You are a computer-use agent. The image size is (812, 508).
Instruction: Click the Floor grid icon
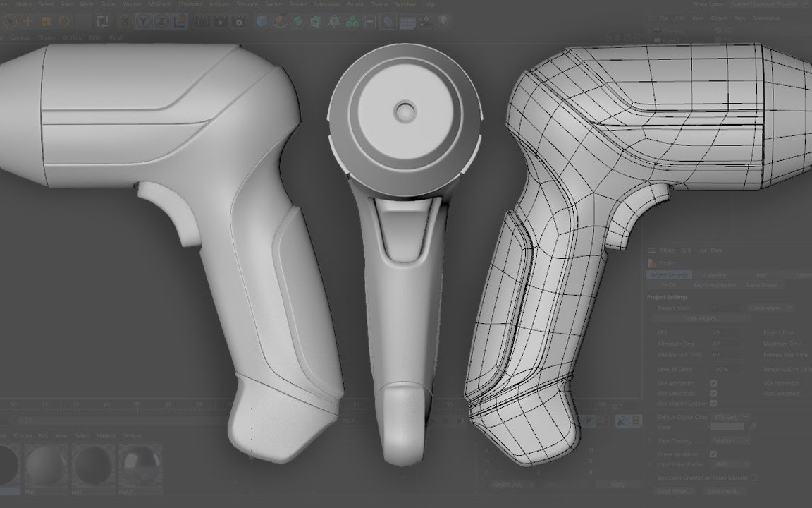point(407,22)
